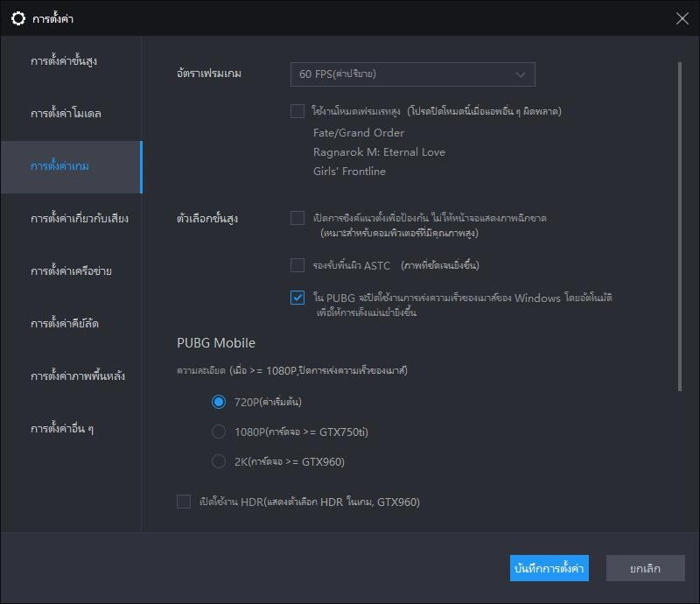Viewport: 700px width, 604px height.
Task: Open การตั้งค่าขั้นสูง advanced settings tab
Action: (70, 61)
